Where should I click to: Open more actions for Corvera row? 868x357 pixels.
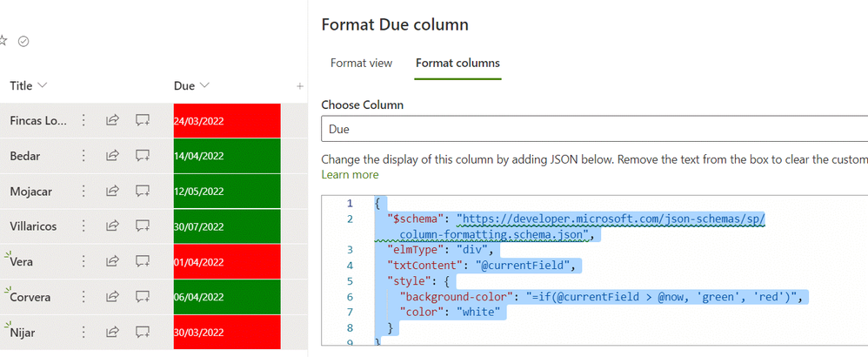[x=84, y=297]
